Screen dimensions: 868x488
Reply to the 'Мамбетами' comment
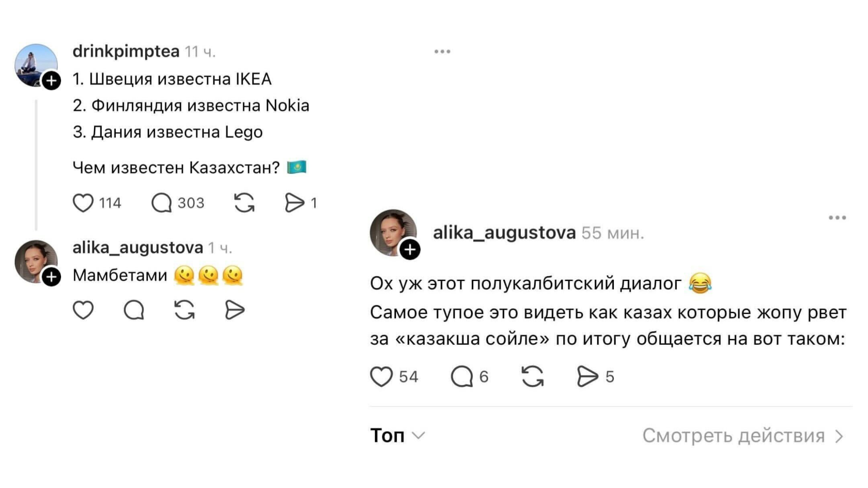[x=134, y=310]
